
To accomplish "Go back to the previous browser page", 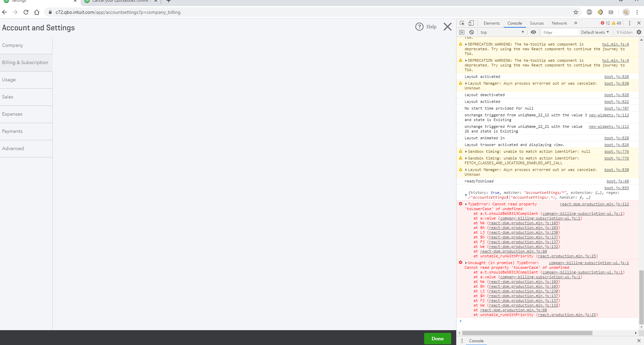I will pyautogui.click(x=4, y=12).
